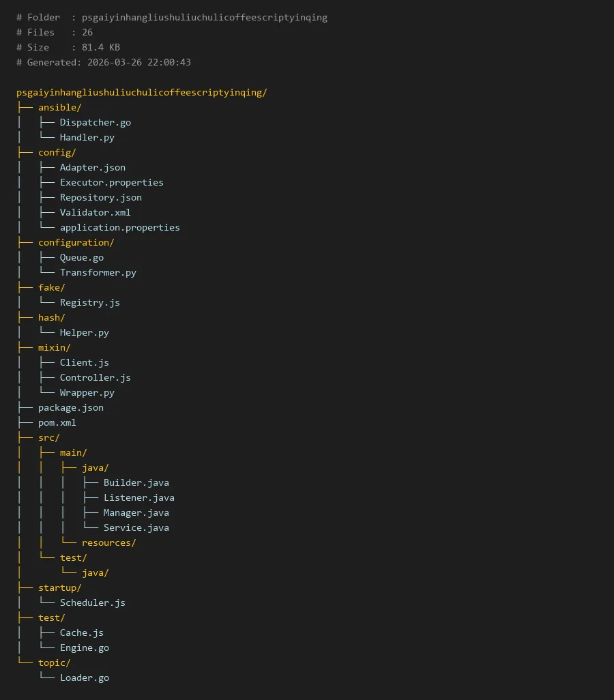This screenshot has width=614, height=700.
Task: Select Controller.js in mixin
Action: [x=95, y=377]
